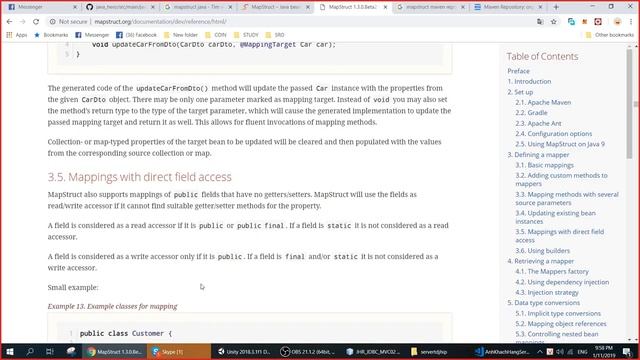Open OBS from the taskbar

(308, 351)
